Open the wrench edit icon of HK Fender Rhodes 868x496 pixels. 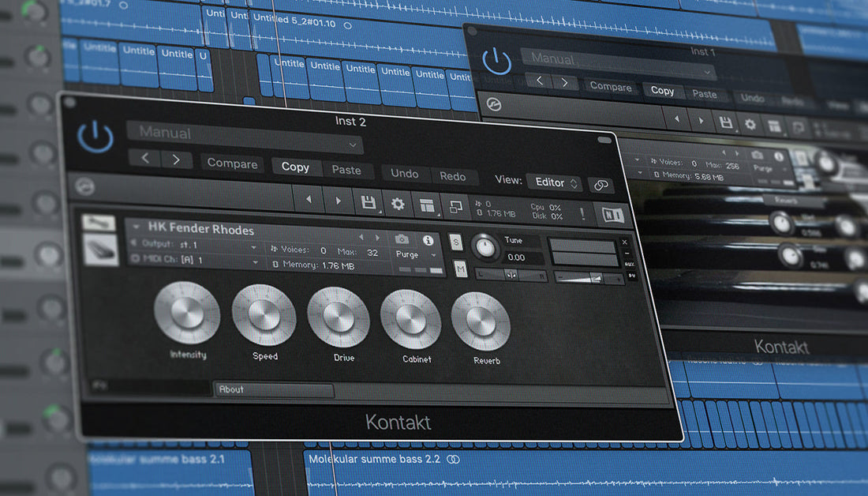tap(99, 223)
